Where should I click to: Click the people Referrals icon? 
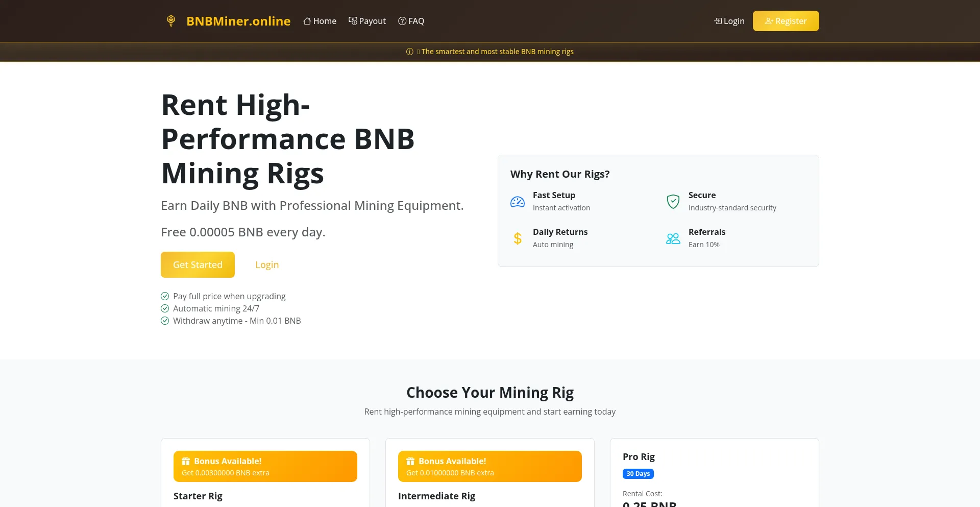point(673,238)
